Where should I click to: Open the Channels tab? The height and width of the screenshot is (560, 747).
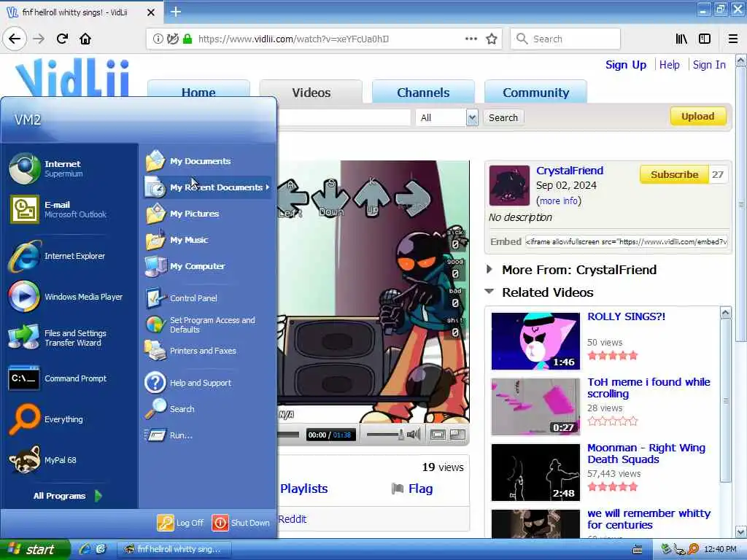[x=423, y=92]
